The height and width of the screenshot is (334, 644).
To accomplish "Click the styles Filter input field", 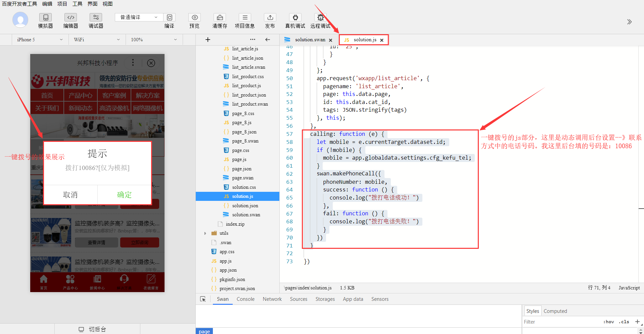I will coord(561,322).
